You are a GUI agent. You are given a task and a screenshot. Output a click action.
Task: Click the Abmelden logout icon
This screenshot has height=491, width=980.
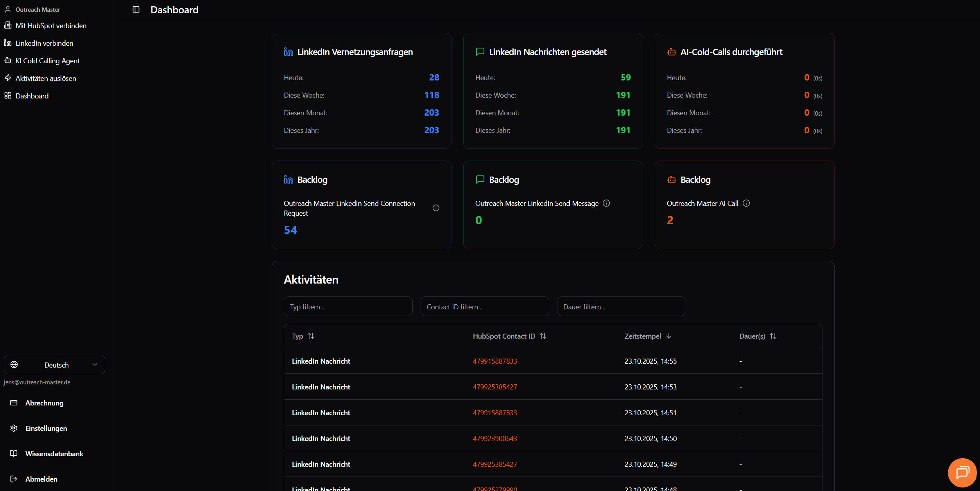coord(14,479)
